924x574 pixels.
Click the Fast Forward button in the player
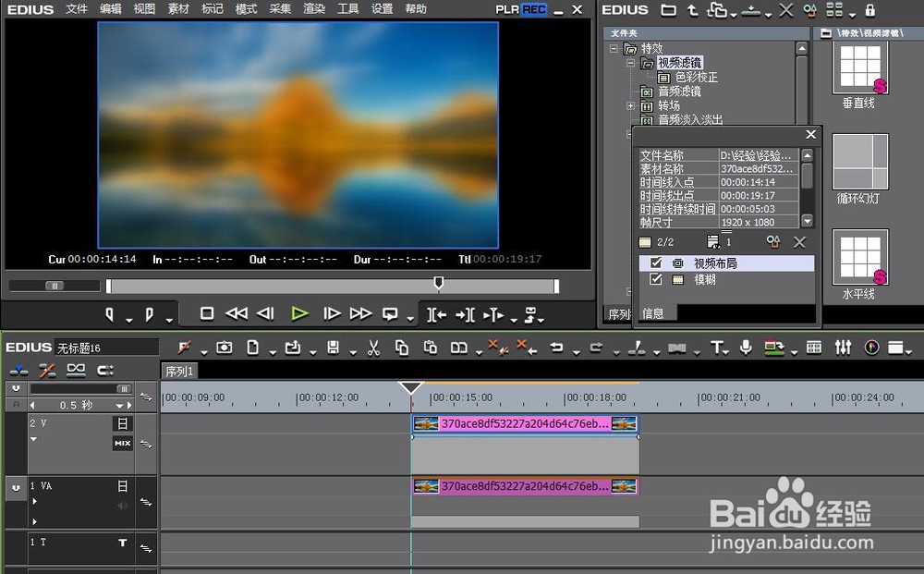(x=360, y=313)
